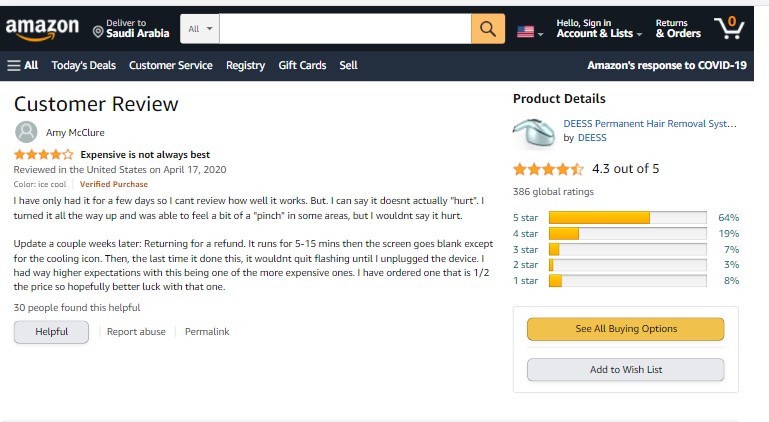This screenshot has height=422, width=769.
Task: Click the orange search magnifier button
Action: tap(487, 29)
